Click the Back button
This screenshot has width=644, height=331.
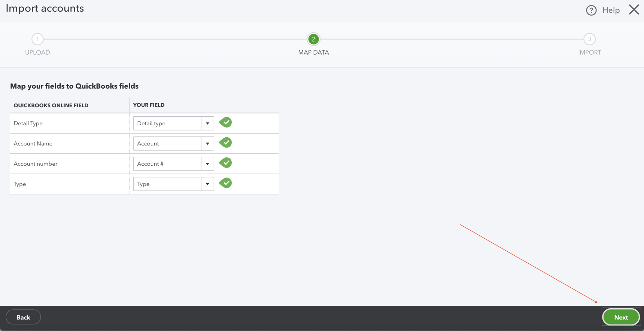click(23, 317)
